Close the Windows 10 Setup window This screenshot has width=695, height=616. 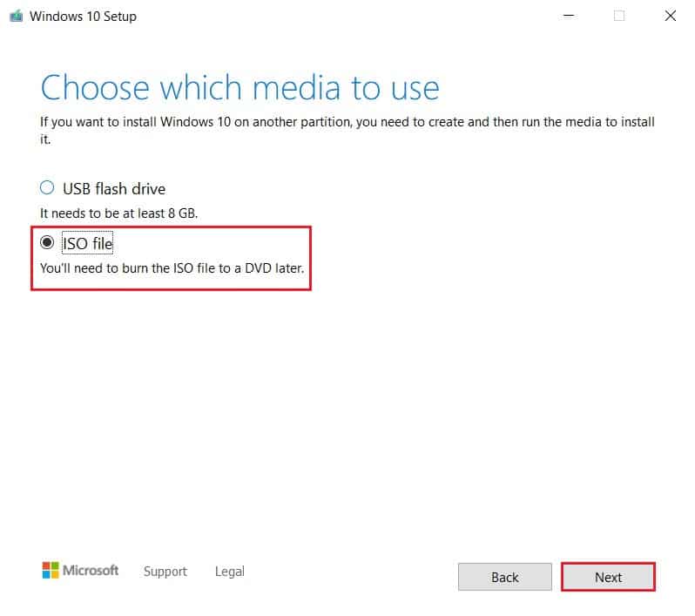(x=670, y=16)
